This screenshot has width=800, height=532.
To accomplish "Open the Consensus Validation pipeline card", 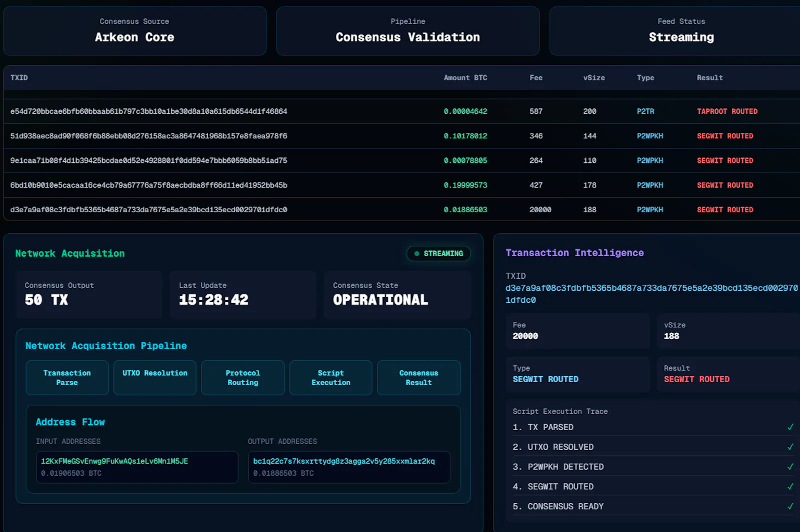I will coord(408,31).
